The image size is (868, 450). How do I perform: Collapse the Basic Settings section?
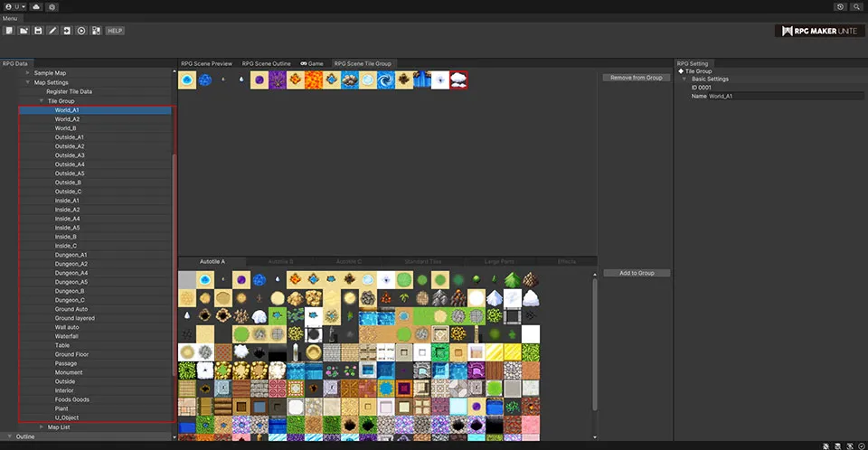tap(687, 79)
